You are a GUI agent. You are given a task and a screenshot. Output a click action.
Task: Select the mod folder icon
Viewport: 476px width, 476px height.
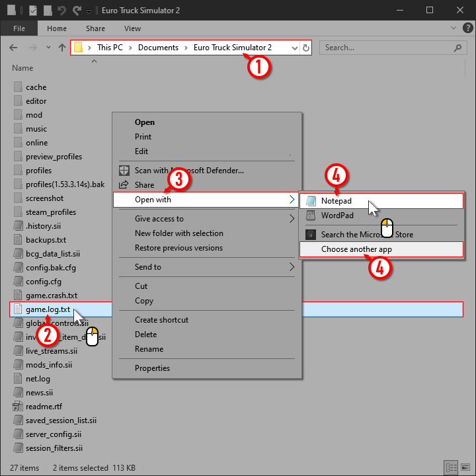(18, 115)
